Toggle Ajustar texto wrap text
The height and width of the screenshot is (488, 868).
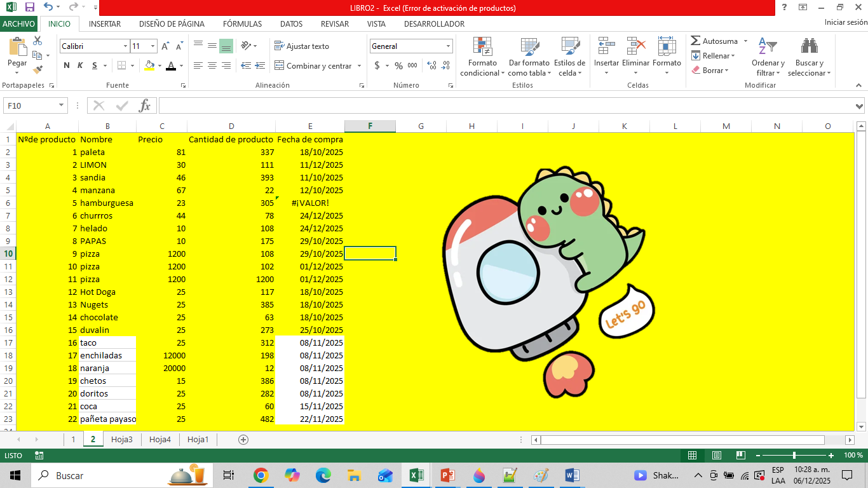[302, 46]
